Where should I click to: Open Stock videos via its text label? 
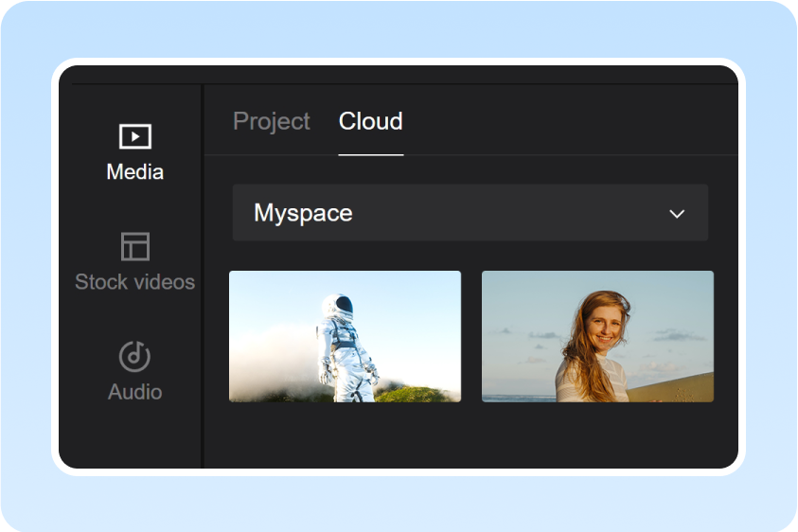135,282
